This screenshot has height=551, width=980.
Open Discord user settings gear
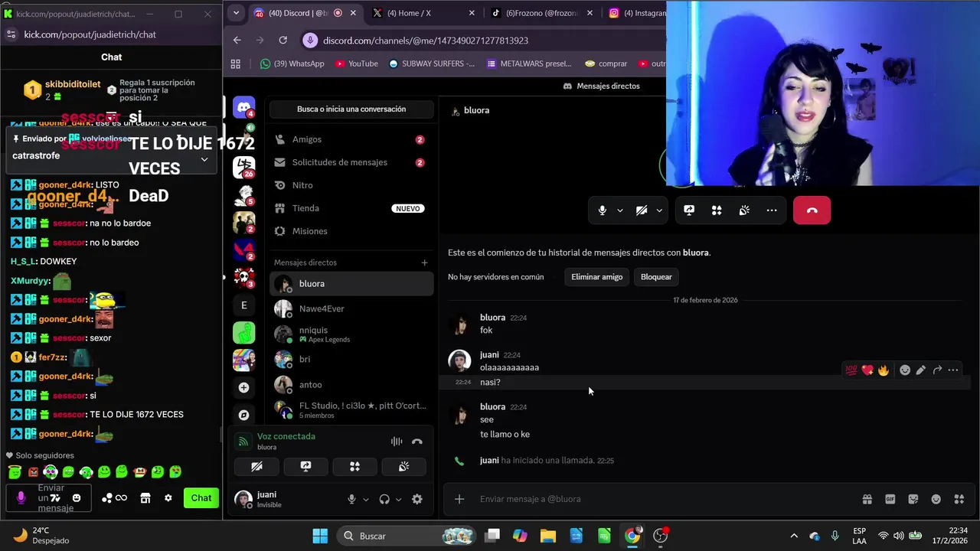(x=417, y=499)
